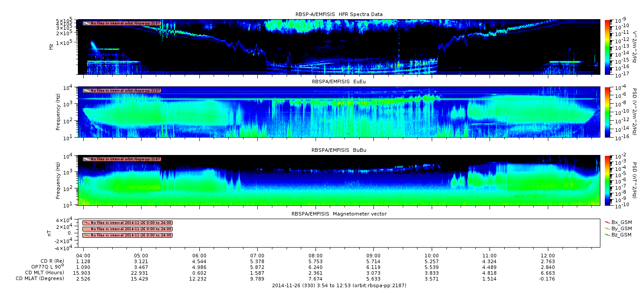Click the Bz_GSM green legend line marker
Image resolution: width=644 pixels, height=293 pixels.
[608, 234]
